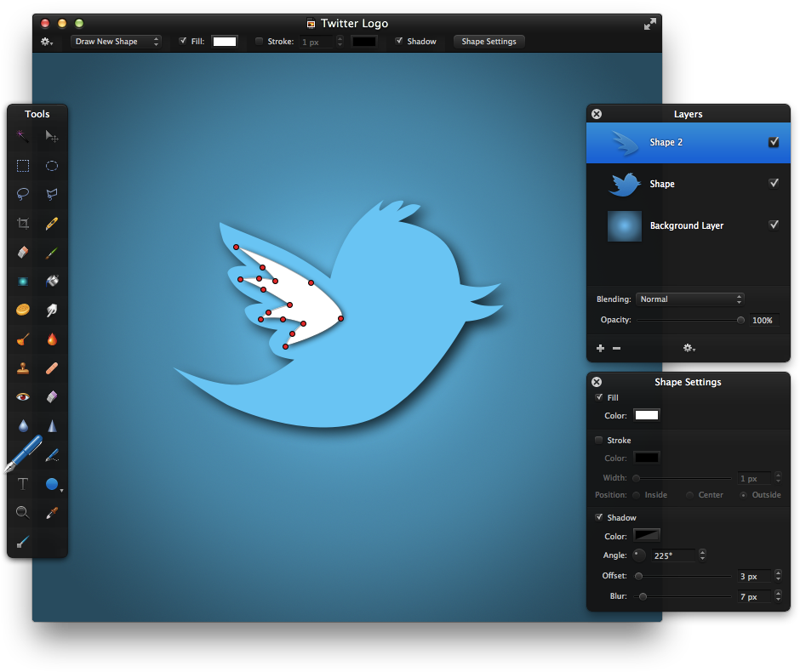Select the Magic Wand tool

coord(21,136)
